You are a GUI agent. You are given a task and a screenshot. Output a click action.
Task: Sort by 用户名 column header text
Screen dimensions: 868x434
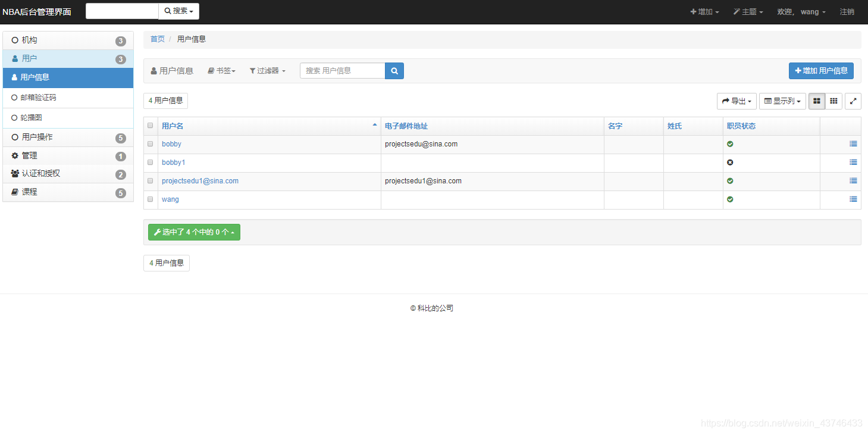tap(173, 126)
